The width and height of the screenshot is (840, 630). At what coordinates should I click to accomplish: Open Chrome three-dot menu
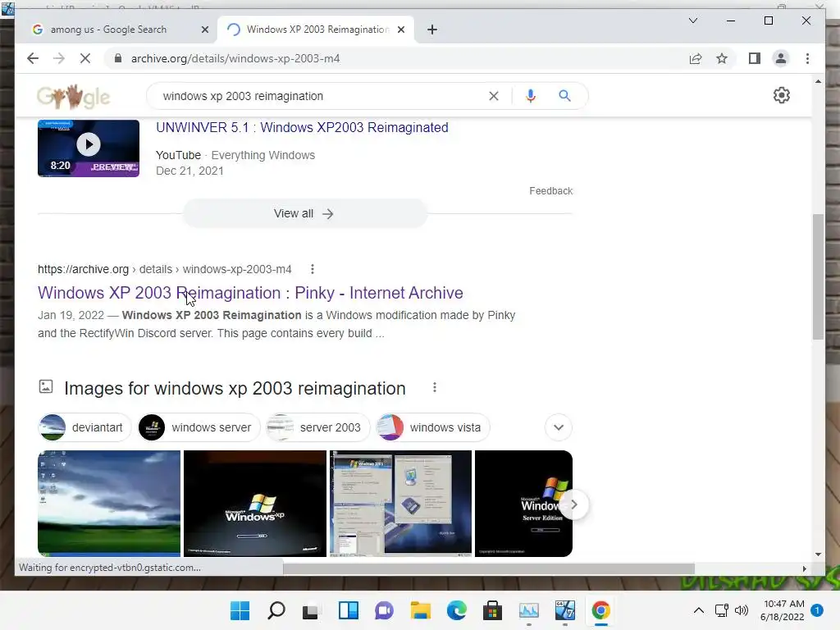point(807,58)
